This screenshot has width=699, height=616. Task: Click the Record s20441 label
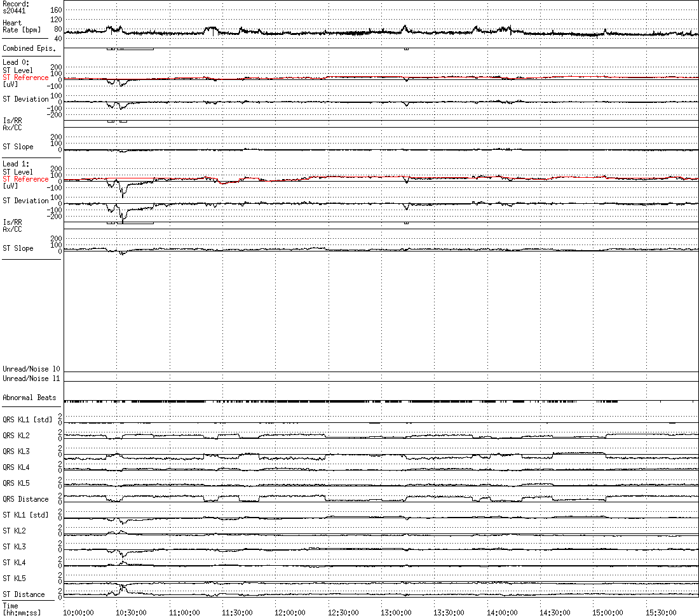(x=16, y=7)
